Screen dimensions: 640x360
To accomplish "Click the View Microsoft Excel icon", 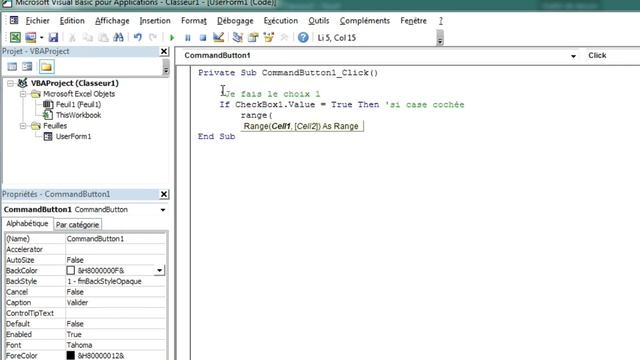I will [x=15, y=38].
